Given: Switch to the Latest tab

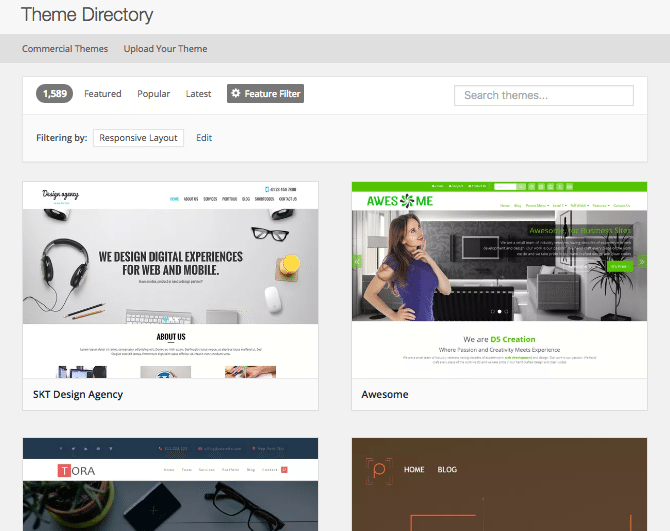Looking at the screenshot, I should (198, 94).
